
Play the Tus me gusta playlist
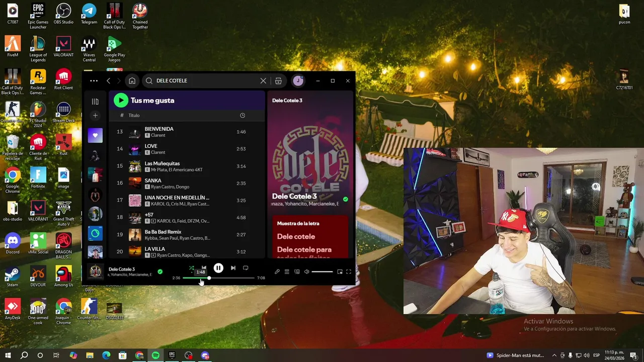coord(121,101)
